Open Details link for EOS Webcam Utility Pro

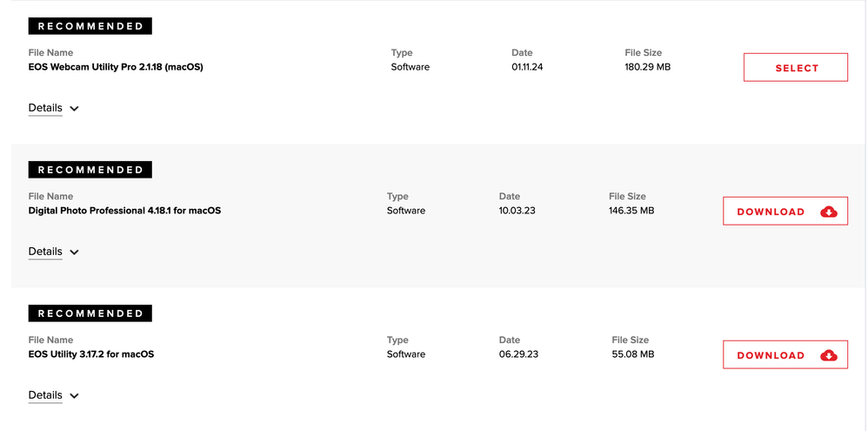click(45, 108)
